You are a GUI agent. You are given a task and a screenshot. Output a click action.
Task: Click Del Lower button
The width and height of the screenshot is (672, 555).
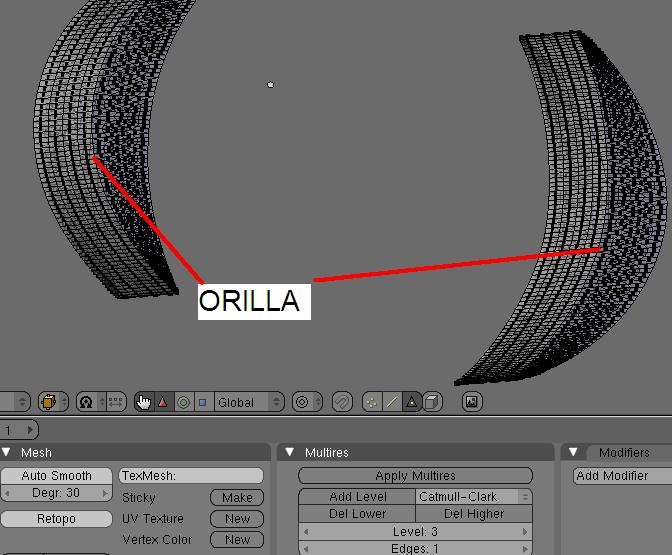click(x=357, y=514)
